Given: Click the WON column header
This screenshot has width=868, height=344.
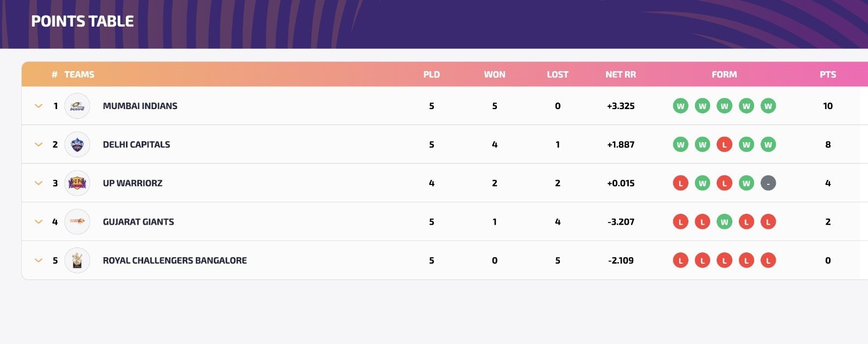Looking at the screenshot, I should [x=494, y=74].
